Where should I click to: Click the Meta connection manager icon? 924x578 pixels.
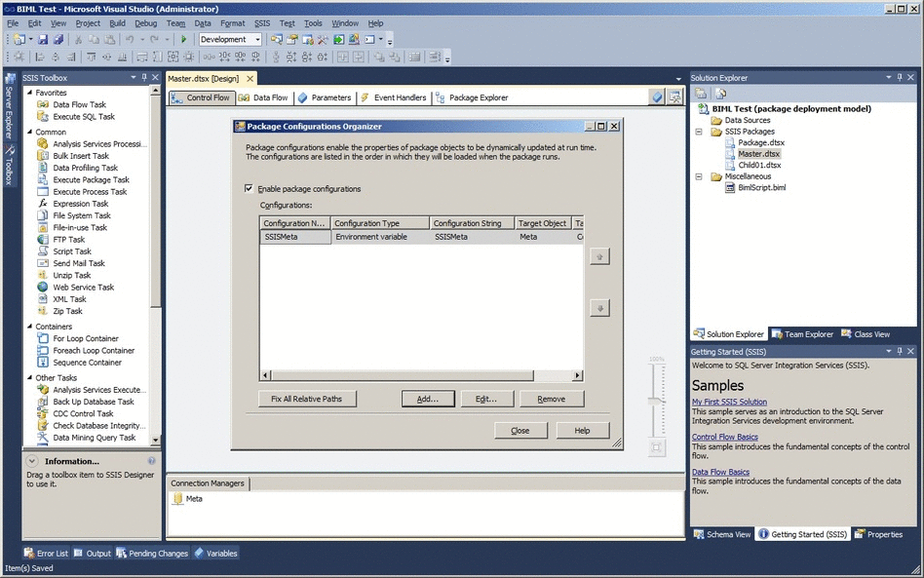pyautogui.click(x=178, y=498)
